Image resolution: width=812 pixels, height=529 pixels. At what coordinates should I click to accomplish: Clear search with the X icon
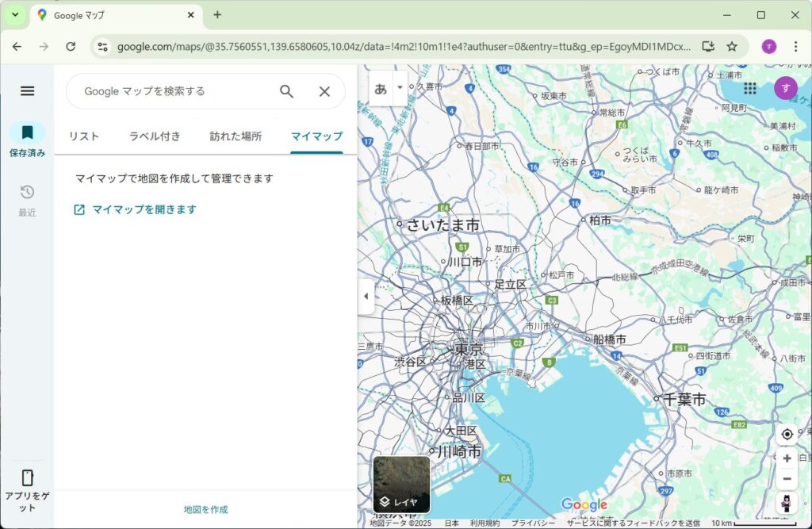coord(324,92)
